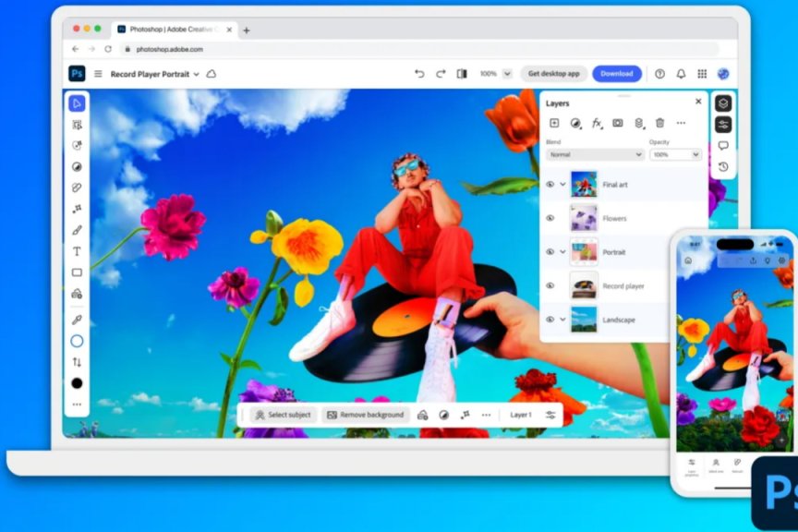The height and width of the screenshot is (532, 798).
Task: Click the layer mask icon in Layers panel
Action: pyautogui.click(x=619, y=123)
